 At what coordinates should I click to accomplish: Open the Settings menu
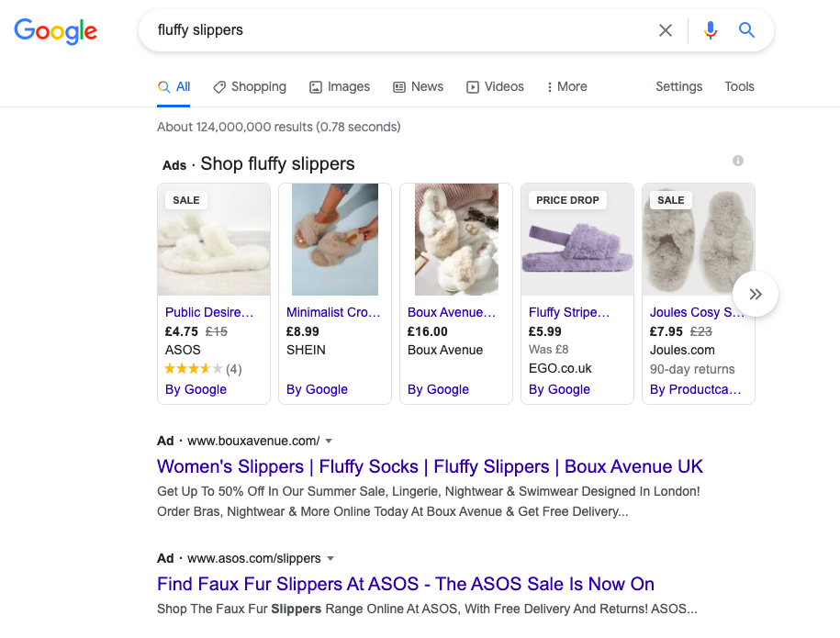click(x=678, y=86)
